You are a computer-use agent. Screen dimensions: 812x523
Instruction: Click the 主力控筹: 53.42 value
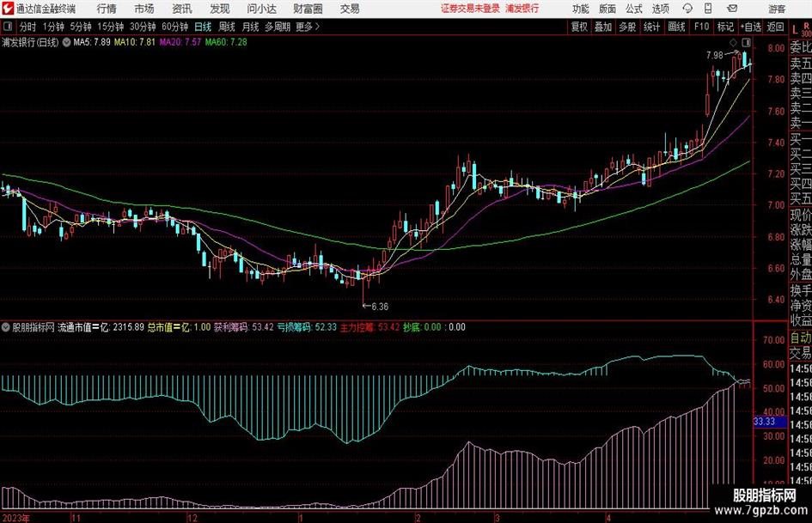click(x=369, y=327)
